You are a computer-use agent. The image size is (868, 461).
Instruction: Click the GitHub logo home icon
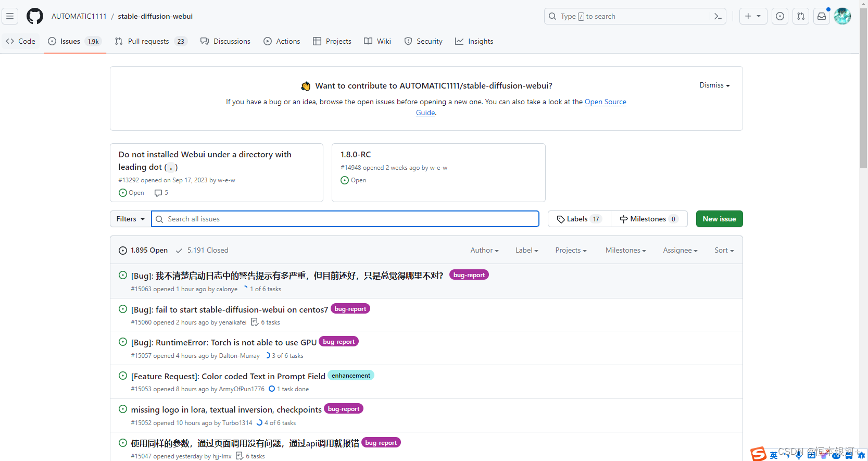tap(35, 16)
